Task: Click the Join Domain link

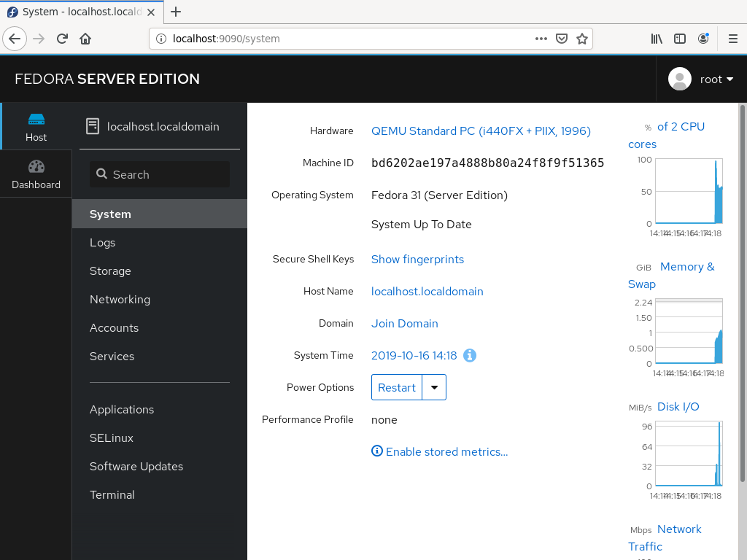Action: [404, 323]
